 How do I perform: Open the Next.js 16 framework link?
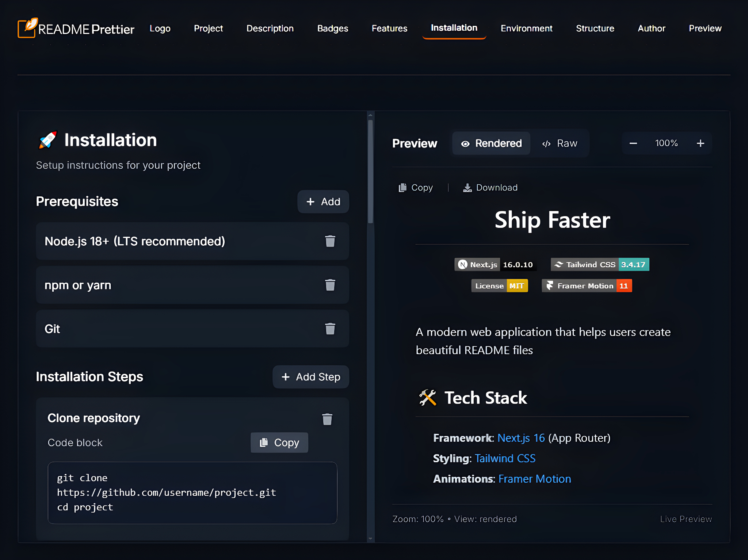[x=521, y=438]
